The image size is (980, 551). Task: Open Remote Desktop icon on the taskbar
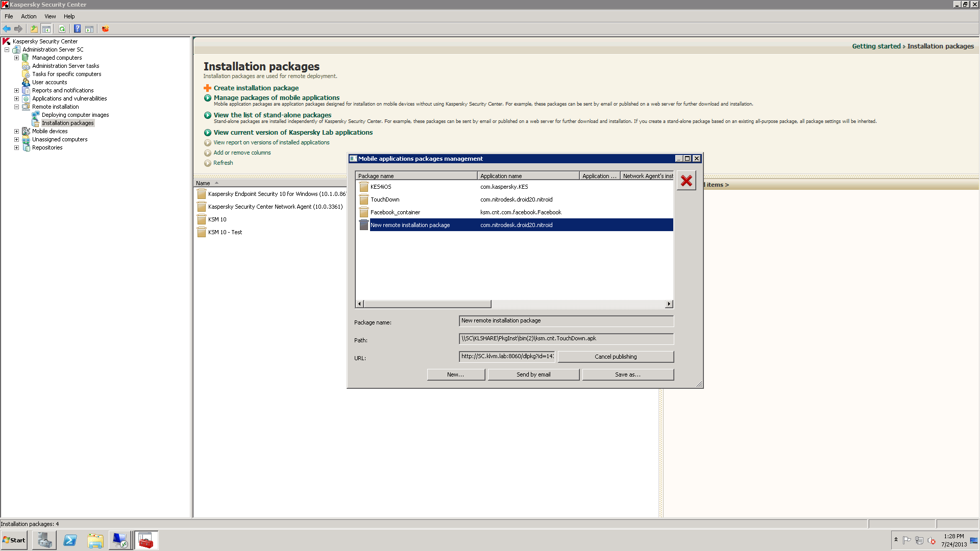pyautogui.click(x=120, y=540)
